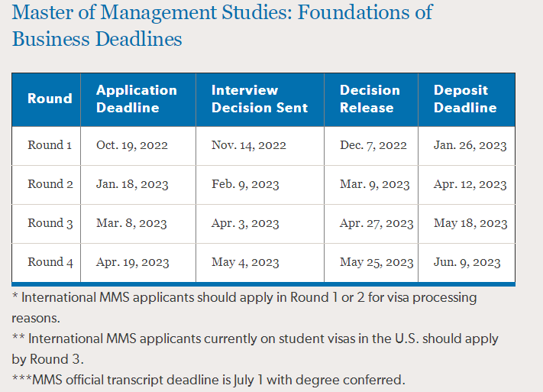Select the Interview Decision Sent header
Viewport: 543px width, 392px height.
pos(260,99)
